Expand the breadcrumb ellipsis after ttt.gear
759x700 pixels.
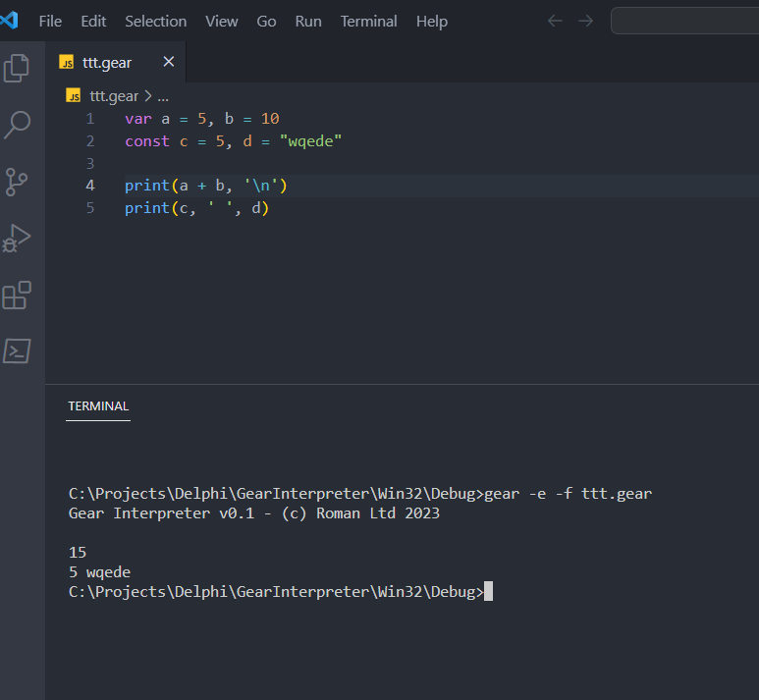pyautogui.click(x=163, y=95)
